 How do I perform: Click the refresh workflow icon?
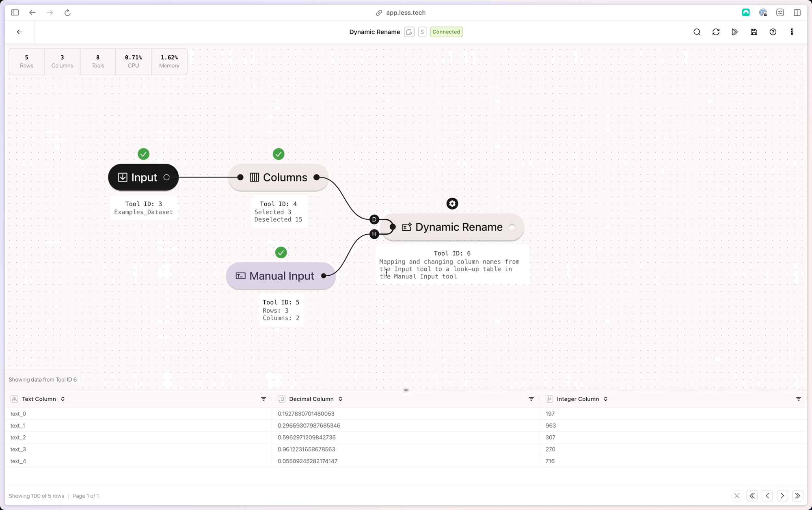716,32
